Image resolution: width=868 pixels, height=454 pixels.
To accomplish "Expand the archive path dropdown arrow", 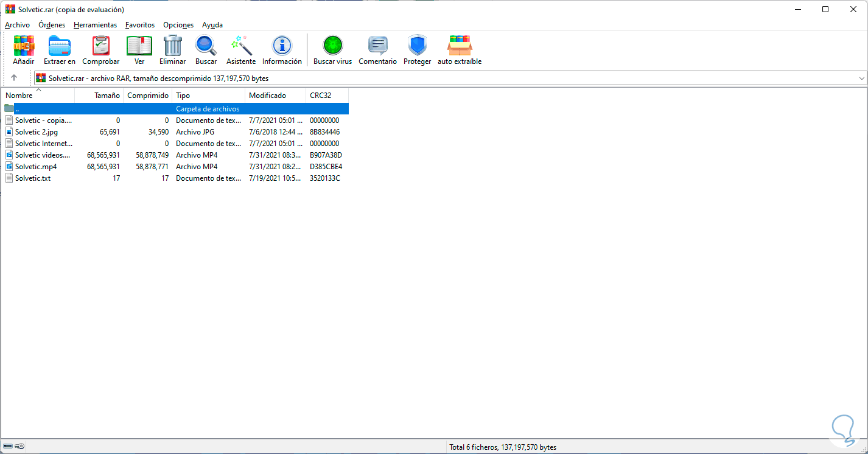I will point(862,78).
